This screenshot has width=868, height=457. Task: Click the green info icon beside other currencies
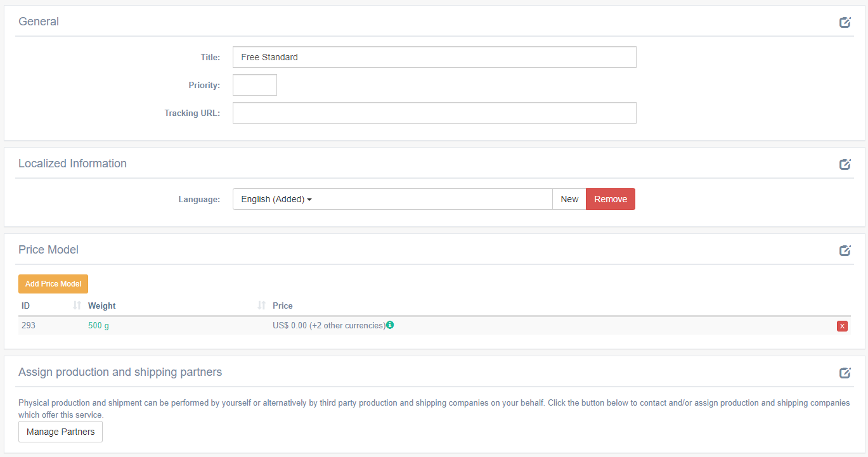click(390, 325)
